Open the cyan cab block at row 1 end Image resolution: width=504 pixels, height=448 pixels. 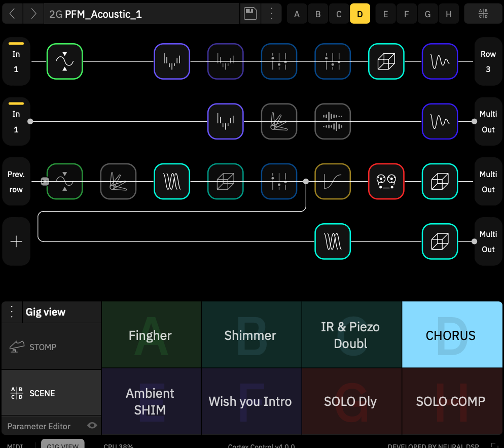point(386,61)
